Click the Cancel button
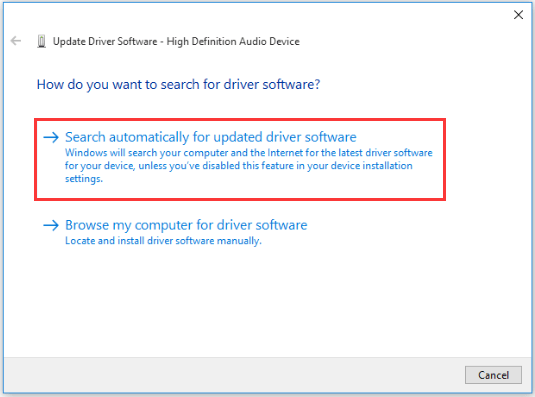 click(x=493, y=375)
